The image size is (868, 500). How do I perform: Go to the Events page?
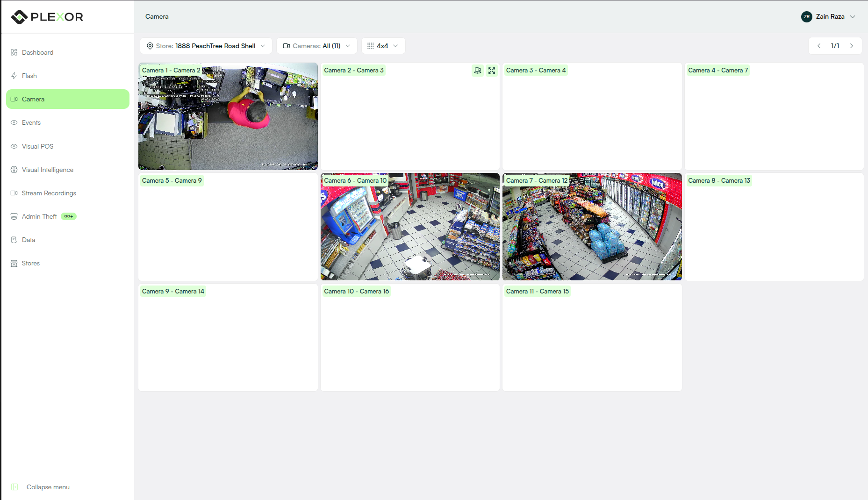point(68,122)
